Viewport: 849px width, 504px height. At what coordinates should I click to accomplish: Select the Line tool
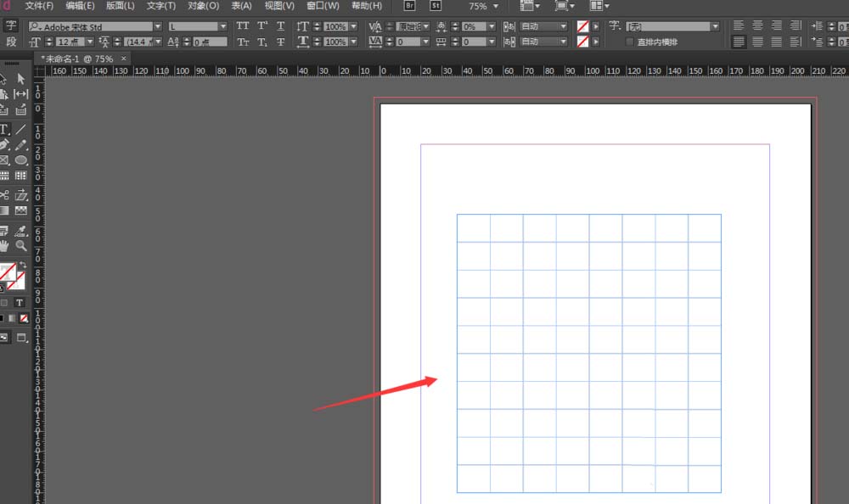(20, 129)
